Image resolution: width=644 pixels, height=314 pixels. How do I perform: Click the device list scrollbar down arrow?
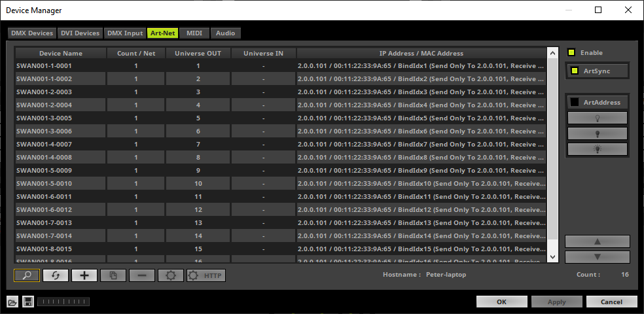[552, 257]
